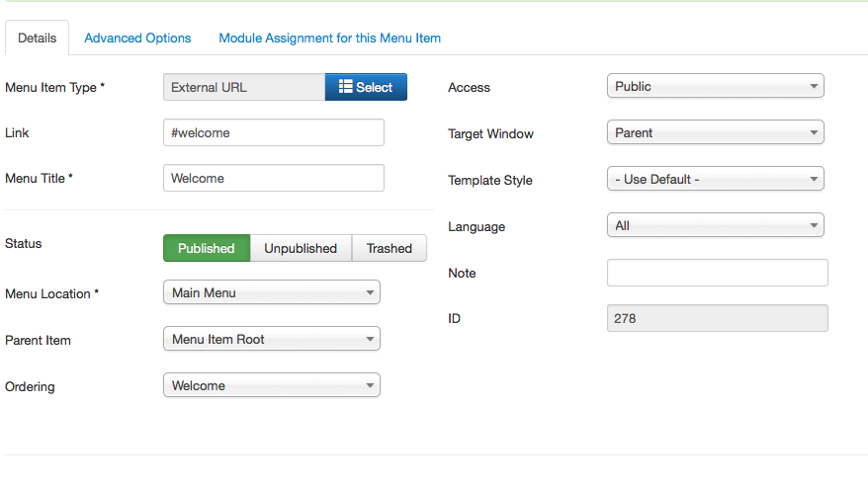Set status to Published
This screenshot has width=868, height=487.
pos(207,248)
